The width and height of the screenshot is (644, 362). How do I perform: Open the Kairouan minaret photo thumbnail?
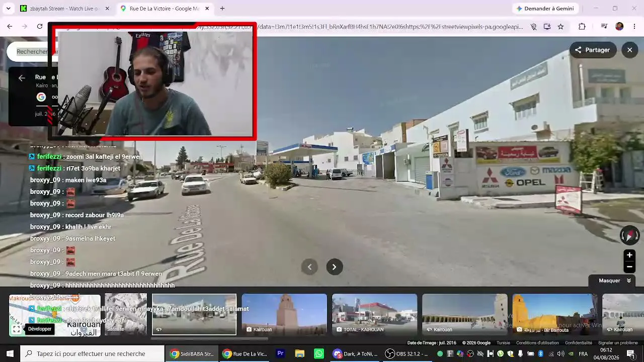click(x=284, y=314)
